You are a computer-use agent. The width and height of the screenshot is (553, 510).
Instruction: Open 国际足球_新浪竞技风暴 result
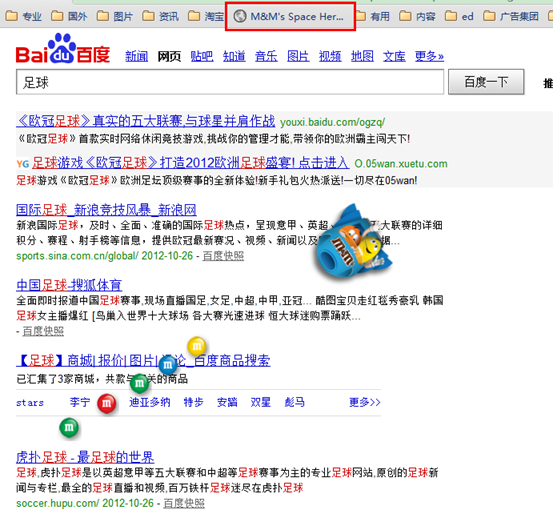[106, 210]
